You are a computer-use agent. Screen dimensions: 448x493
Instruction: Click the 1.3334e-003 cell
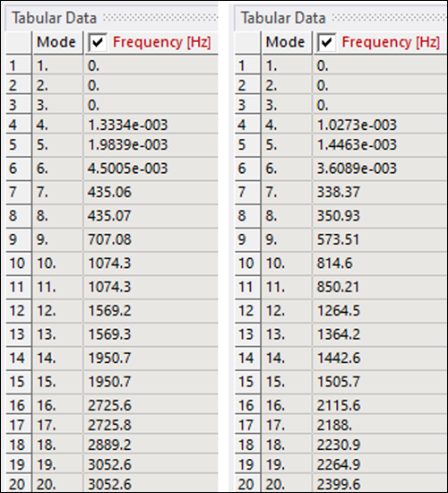tap(151, 125)
